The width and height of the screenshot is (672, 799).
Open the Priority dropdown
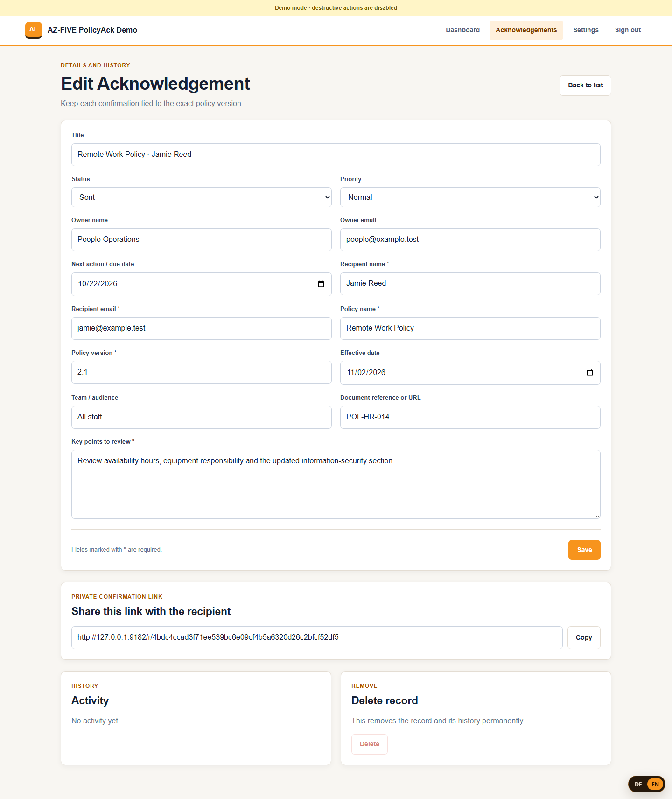point(470,197)
